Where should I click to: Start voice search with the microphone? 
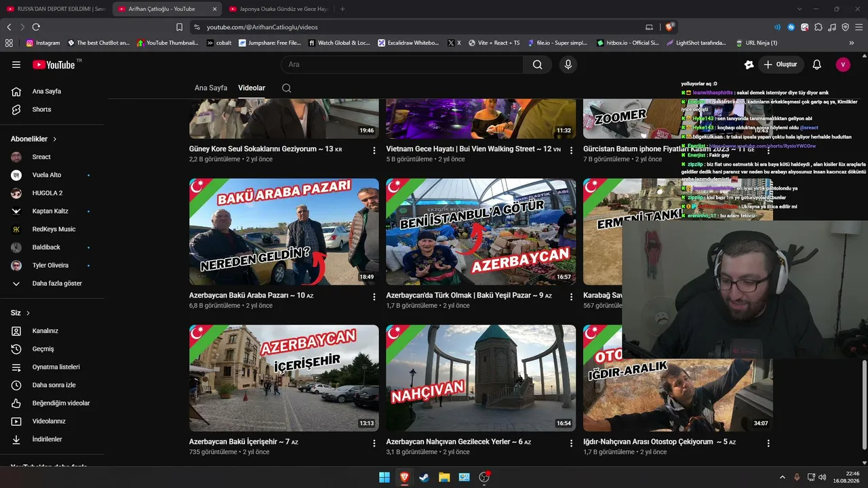tap(568, 64)
